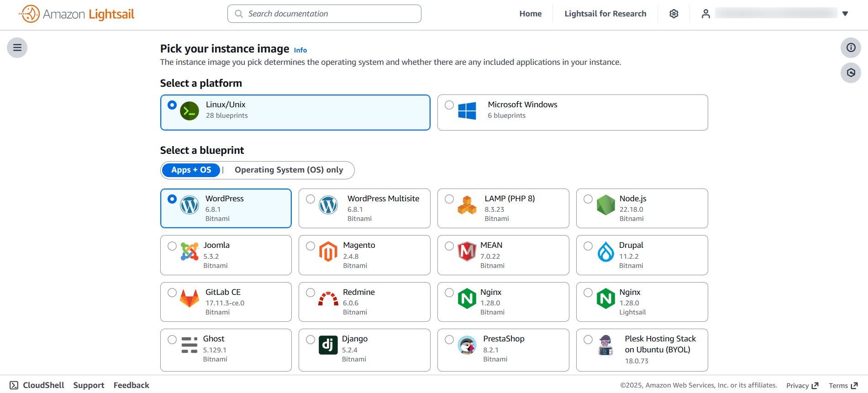Click the LAMP stack cubes icon

click(467, 205)
